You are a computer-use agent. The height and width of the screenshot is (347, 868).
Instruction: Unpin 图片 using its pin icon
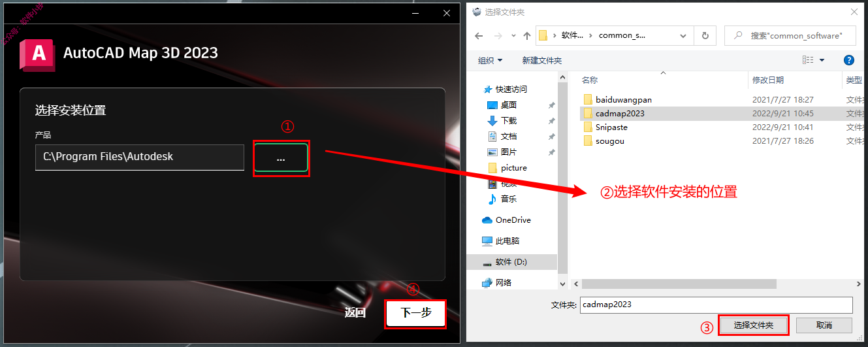point(552,152)
